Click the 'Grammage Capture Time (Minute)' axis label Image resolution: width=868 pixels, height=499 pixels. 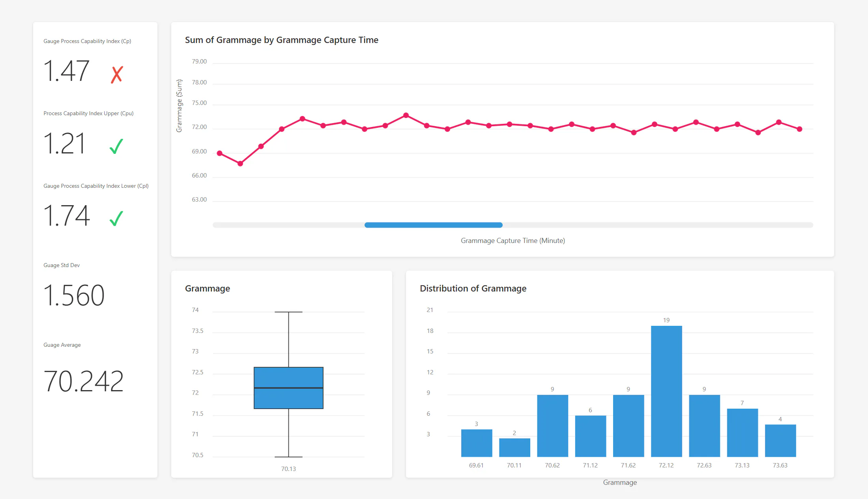(x=513, y=241)
